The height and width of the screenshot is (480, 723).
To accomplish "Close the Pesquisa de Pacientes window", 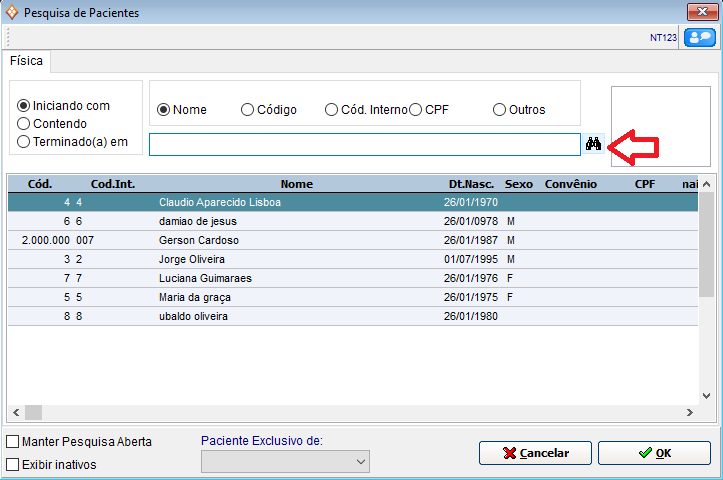I will point(699,13).
